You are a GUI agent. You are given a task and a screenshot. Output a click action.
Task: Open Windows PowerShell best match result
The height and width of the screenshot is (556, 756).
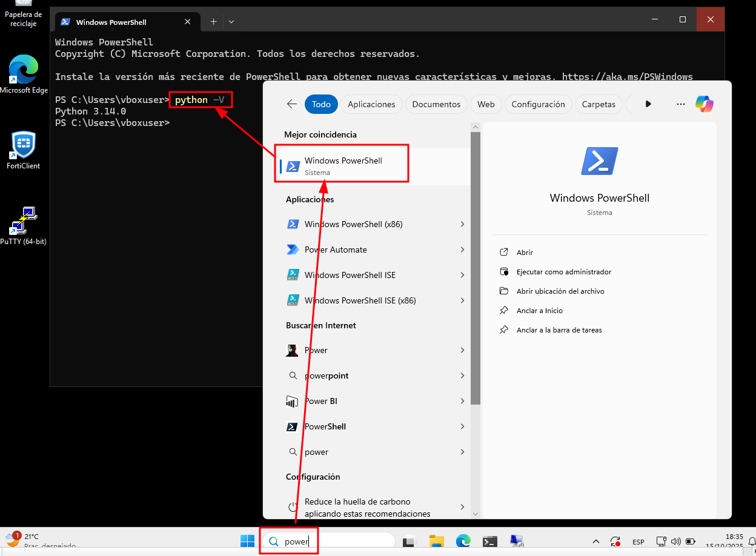pyautogui.click(x=343, y=165)
